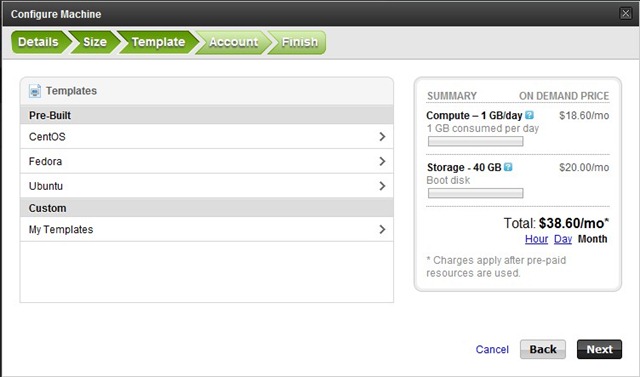Show pricing per Hour

(x=536, y=239)
